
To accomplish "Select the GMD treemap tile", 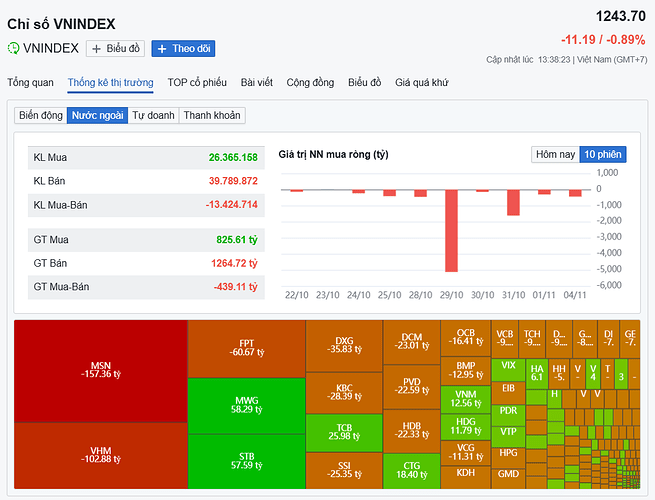I will (x=508, y=478).
